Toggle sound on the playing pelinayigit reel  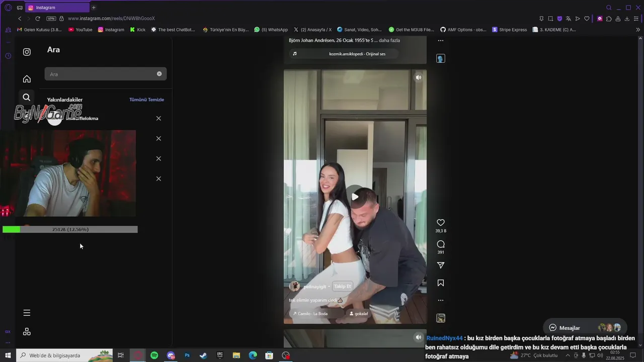[x=418, y=77]
